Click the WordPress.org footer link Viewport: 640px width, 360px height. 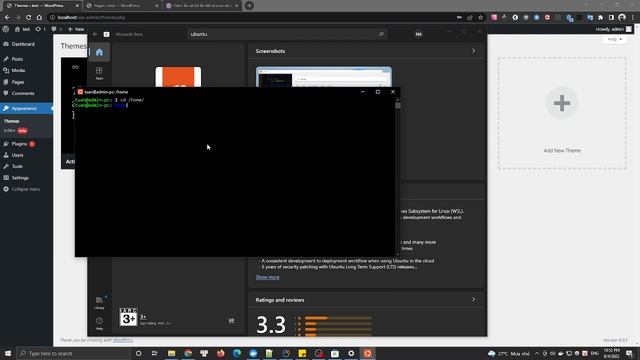pyautogui.click(x=123, y=340)
